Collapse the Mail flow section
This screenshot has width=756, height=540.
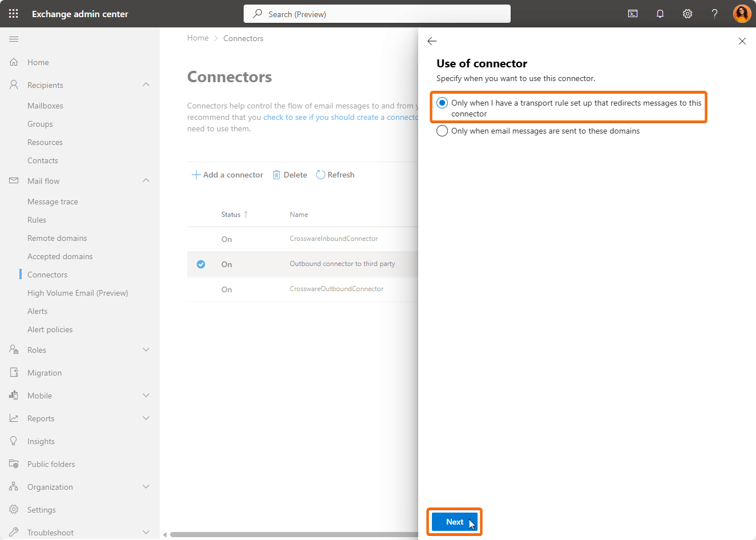(146, 181)
